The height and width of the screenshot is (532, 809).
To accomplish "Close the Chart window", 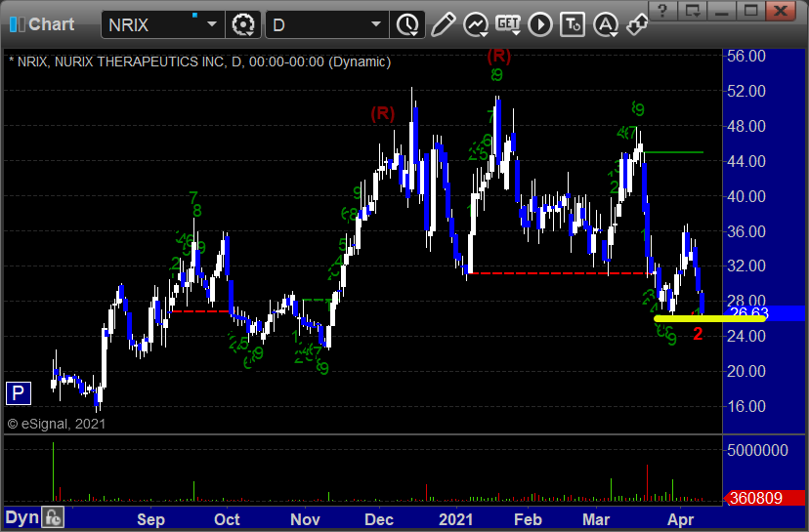I will [781, 11].
